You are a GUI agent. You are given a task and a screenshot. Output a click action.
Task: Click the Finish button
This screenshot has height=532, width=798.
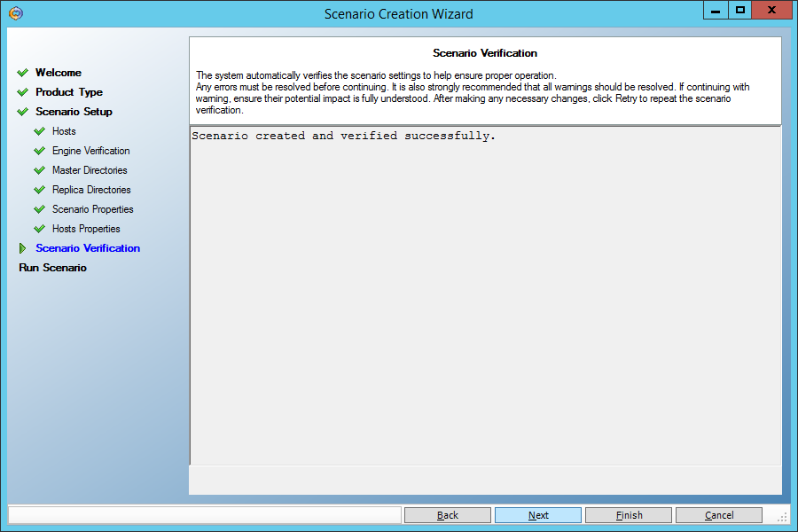[629, 515]
